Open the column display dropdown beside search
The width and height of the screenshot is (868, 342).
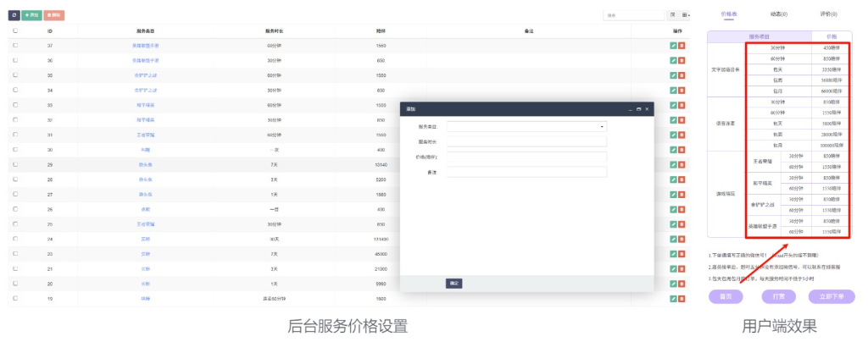(686, 15)
